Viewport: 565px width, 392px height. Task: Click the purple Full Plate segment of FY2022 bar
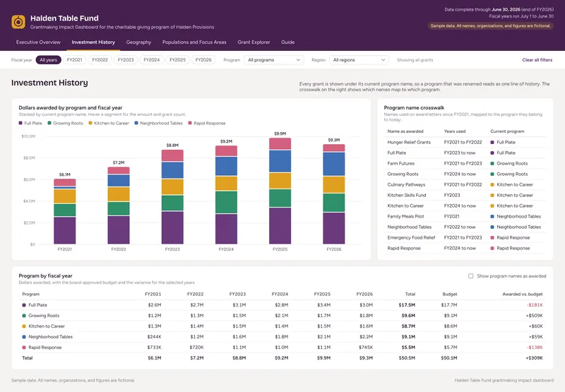119,230
